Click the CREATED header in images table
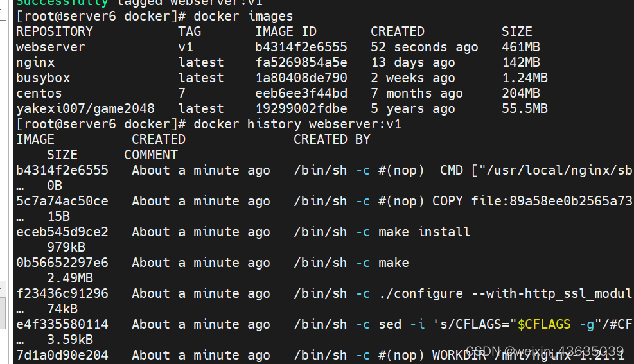The image size is (634, 364). 398,31
